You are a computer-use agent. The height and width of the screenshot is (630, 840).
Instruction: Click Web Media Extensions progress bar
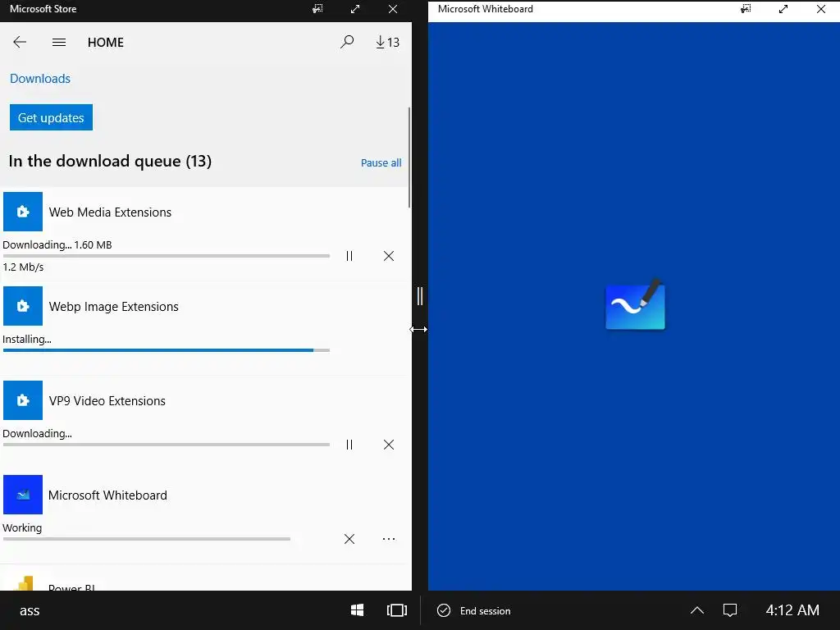point(166,256)
